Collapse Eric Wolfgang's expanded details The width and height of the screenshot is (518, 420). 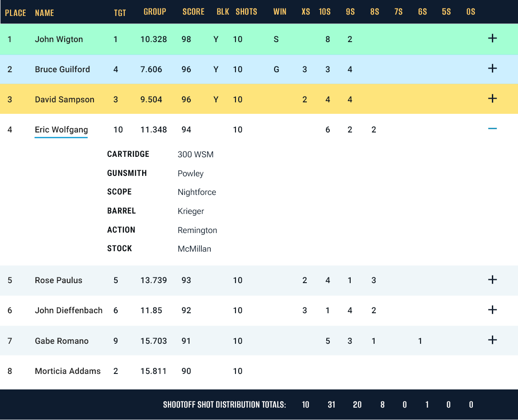[492, 129]
